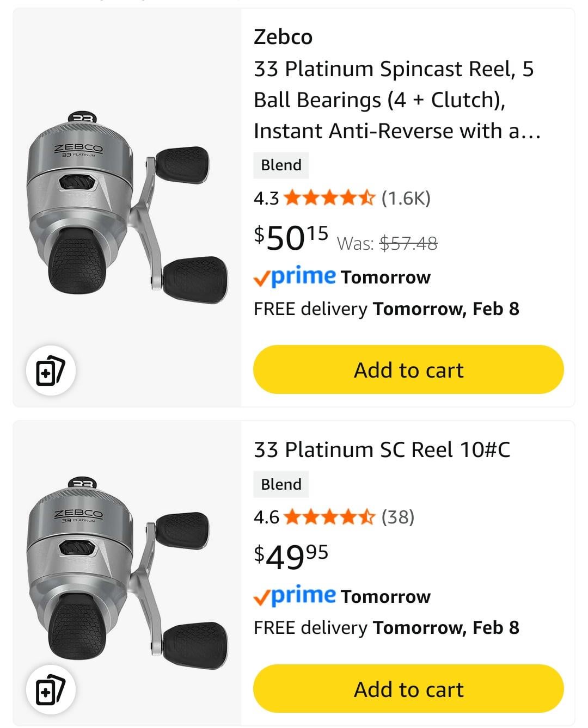Viewport: 588px width, 728px height.
Task: Show the 1.6K reviews count
Action: pyautogui.click(x=406, y=198)
